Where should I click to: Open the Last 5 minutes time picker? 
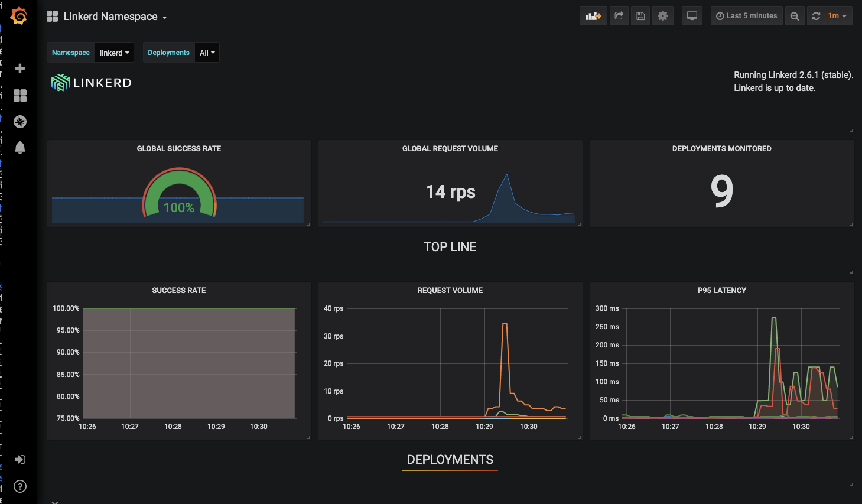(746, 16)
